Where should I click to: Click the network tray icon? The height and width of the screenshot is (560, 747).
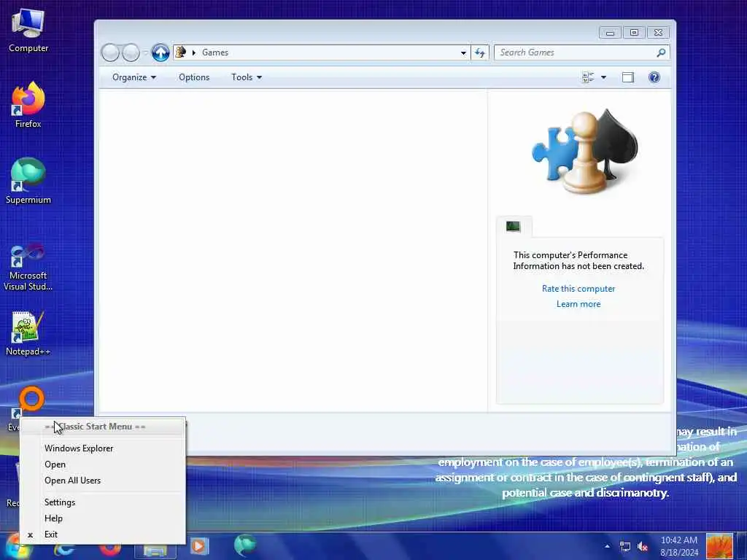coord(625,547)
